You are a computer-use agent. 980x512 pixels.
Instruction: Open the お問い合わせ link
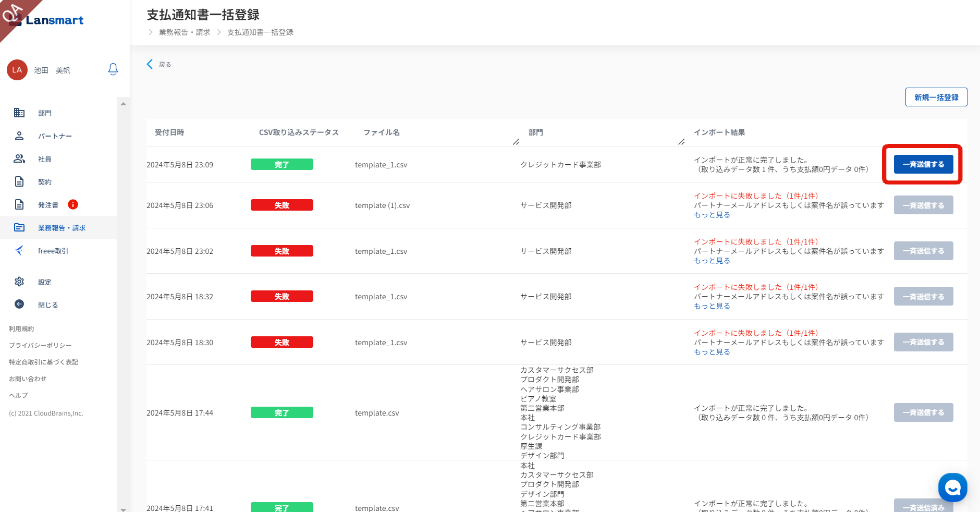[28, 379]
